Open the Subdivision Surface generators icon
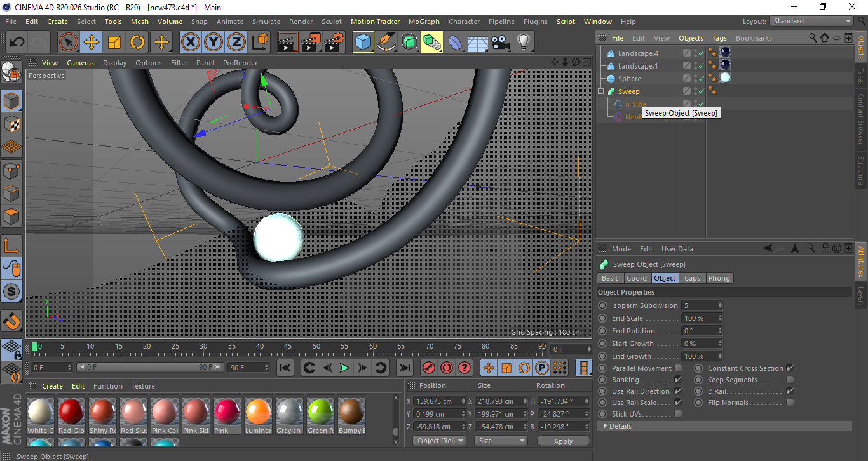Viewport: 868px width, 461px height. (409, 43)
